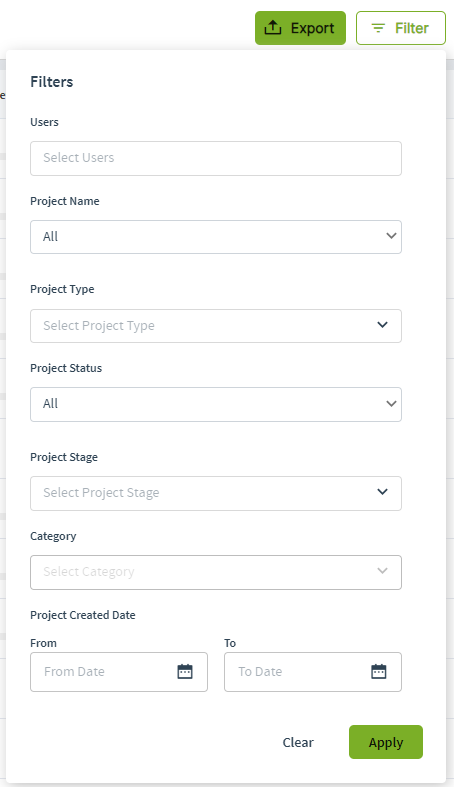454x787 pixels.
Task: Click the Select Users input field
Action: coord(216,159)
